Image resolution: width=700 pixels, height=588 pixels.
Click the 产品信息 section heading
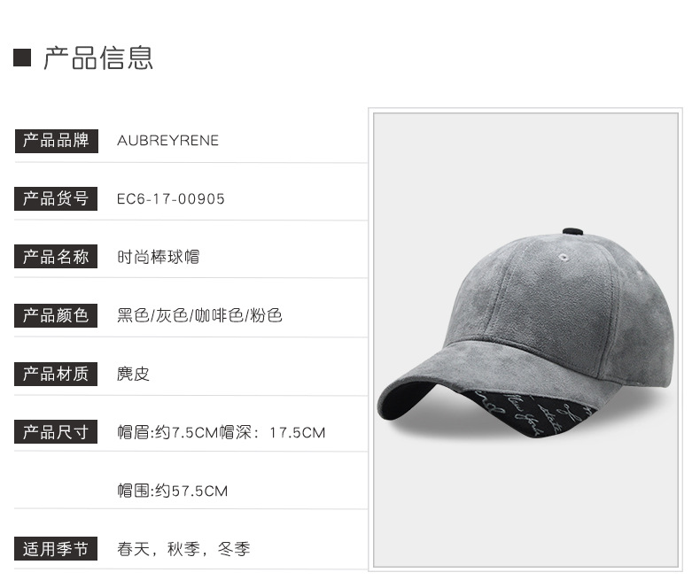point(98,58)
